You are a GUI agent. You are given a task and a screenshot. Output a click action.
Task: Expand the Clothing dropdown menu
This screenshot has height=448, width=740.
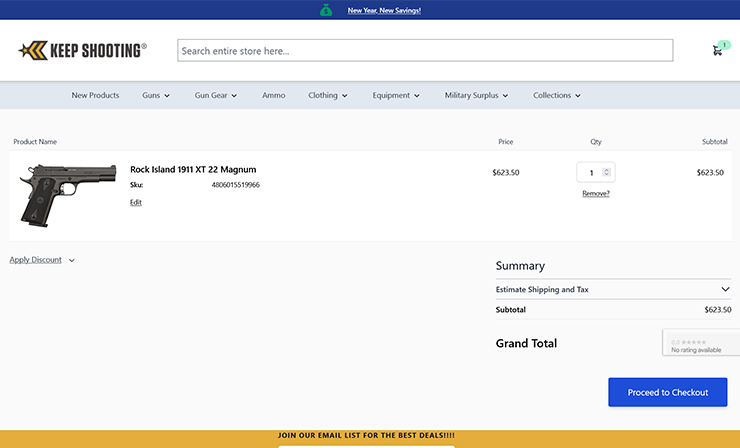(x=328, y=96)
